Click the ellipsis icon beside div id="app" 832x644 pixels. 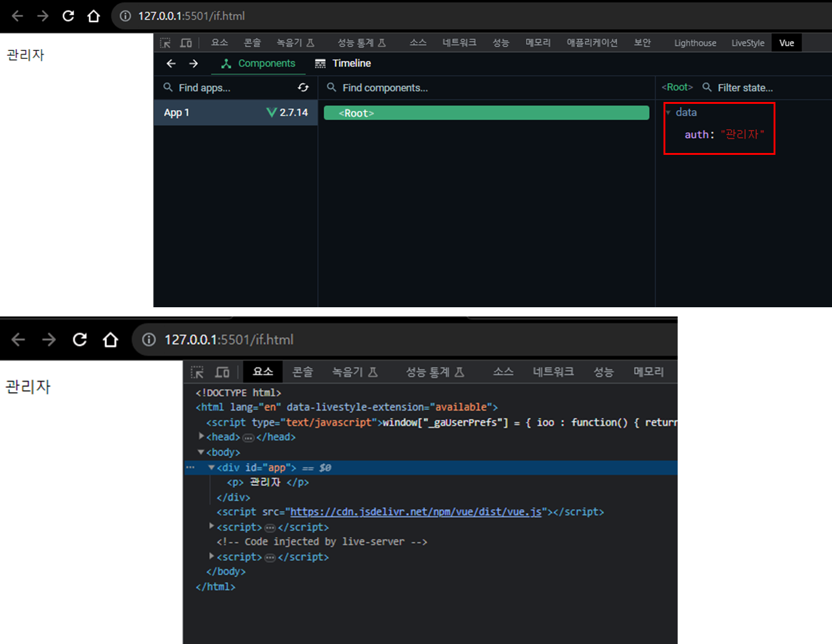pos(191,468)
